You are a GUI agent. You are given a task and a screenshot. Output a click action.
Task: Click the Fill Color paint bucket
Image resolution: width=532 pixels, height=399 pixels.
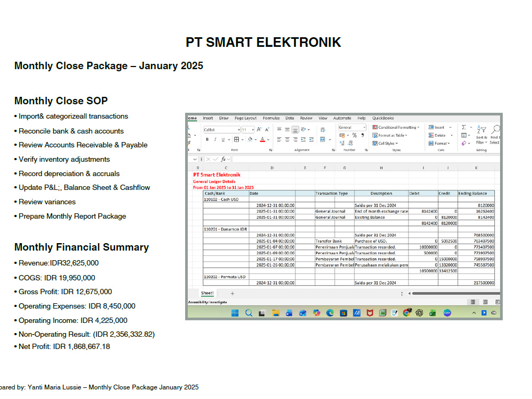tap(251, 139)
